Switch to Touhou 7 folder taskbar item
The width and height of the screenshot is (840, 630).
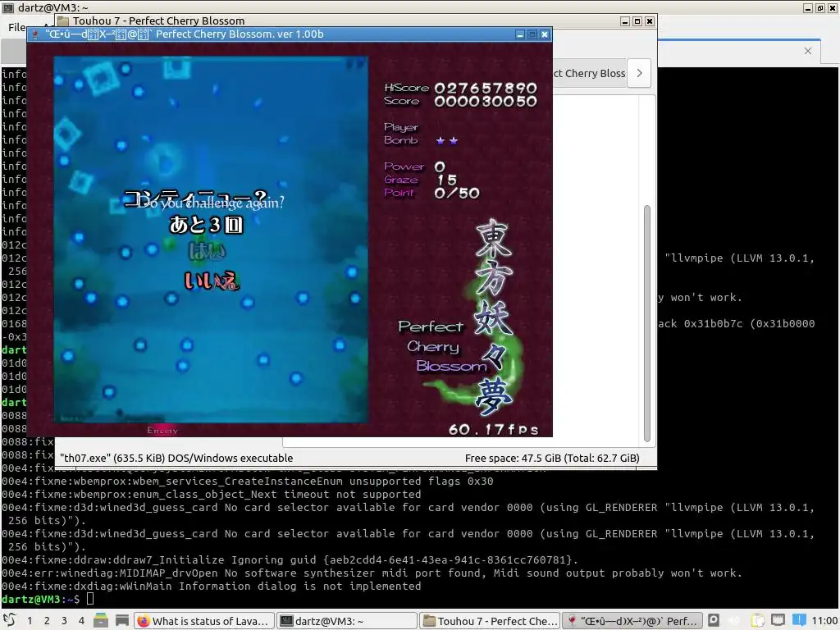coord(490,621)
